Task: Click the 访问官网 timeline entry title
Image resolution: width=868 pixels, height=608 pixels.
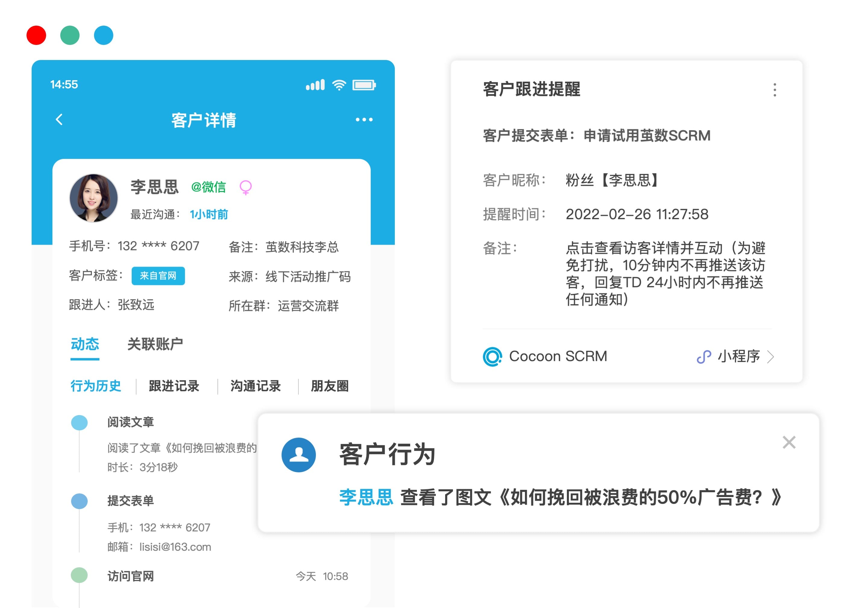Action: (x=131, y=576)
